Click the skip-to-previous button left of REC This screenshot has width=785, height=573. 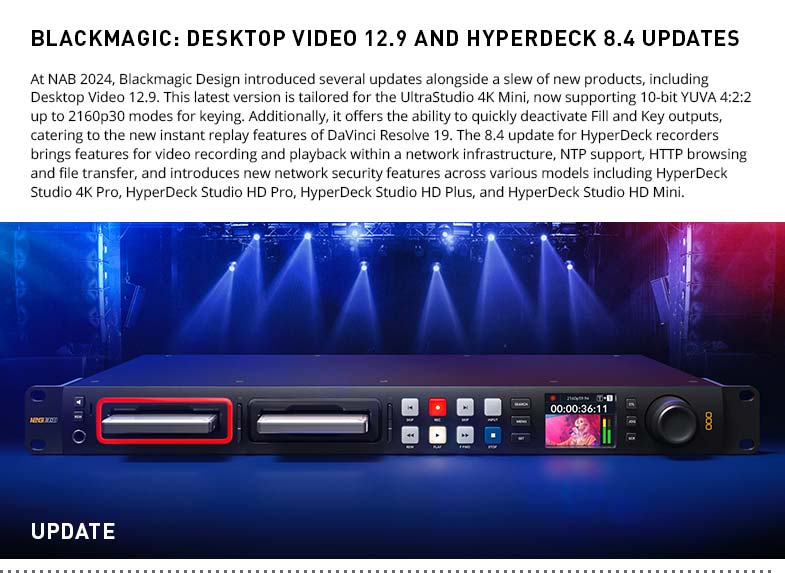pyautogui.click(x=410, y=407)
